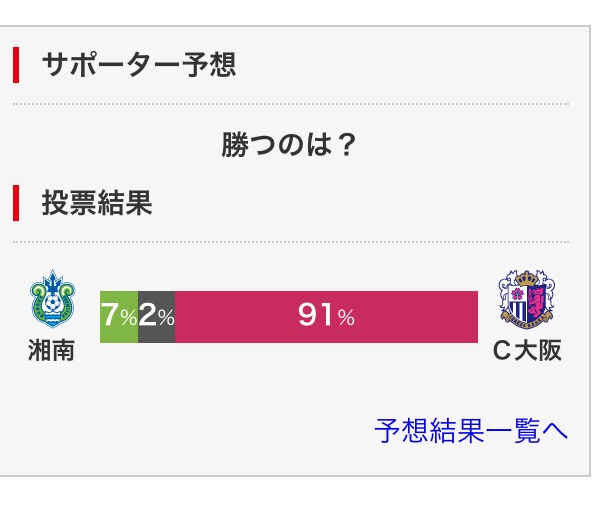Click the number 2 in the gray bar

tap(146, 317)
